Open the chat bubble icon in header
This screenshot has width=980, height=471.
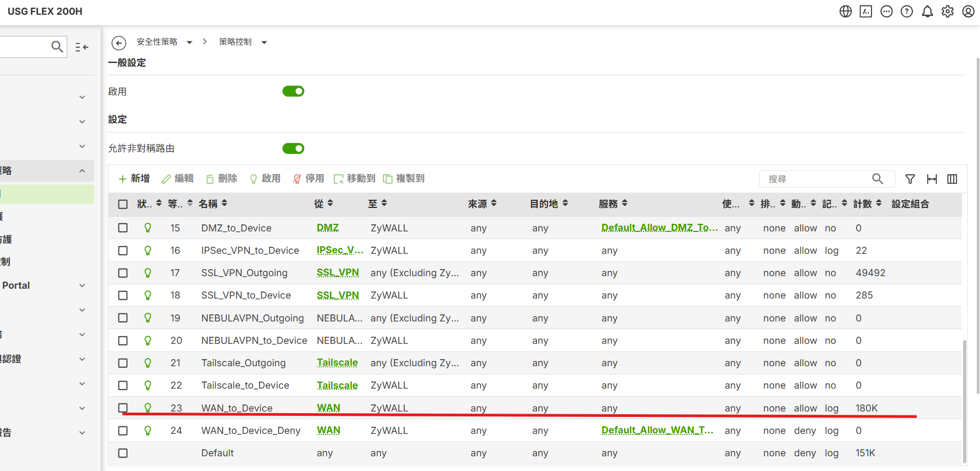887,11
